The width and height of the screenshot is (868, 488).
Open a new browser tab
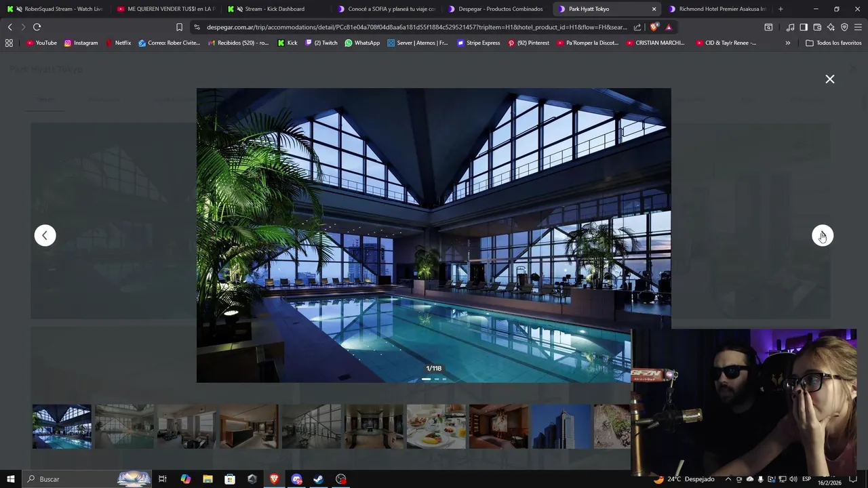(781, 9)
